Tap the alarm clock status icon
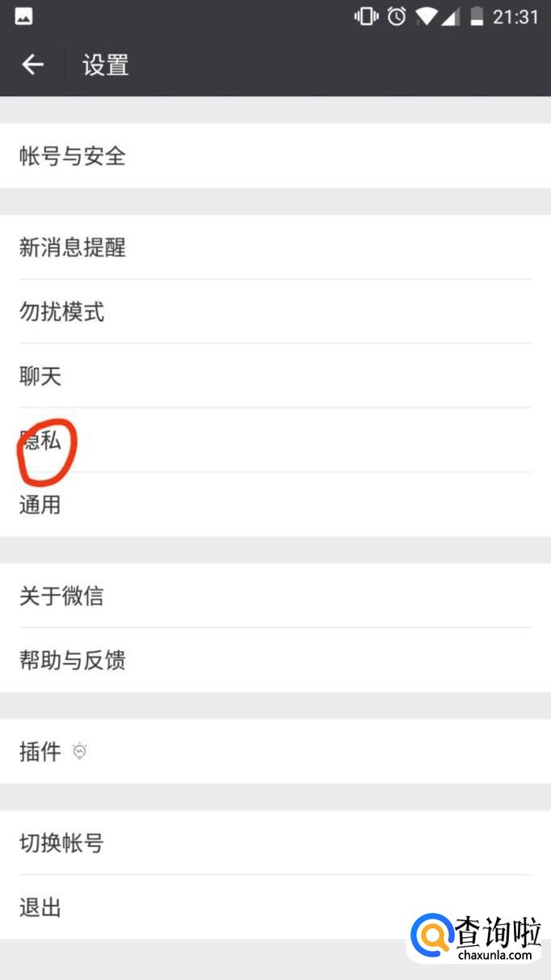The image size is (551, 980). click(x=397, y=16)
